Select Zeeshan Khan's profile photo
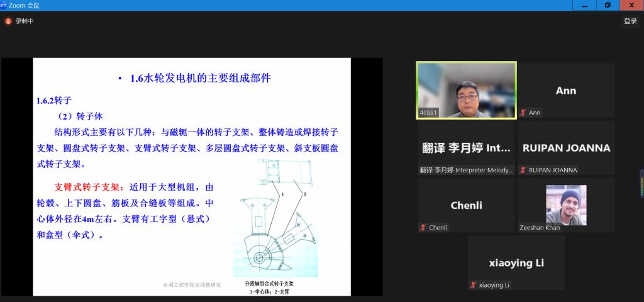The width and height of the screenshot is (644, 302). (x=565, y=205)
